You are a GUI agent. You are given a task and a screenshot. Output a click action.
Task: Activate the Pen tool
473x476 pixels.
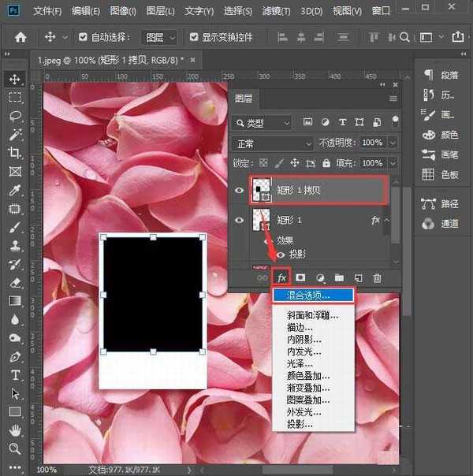(x=15, y=356)
